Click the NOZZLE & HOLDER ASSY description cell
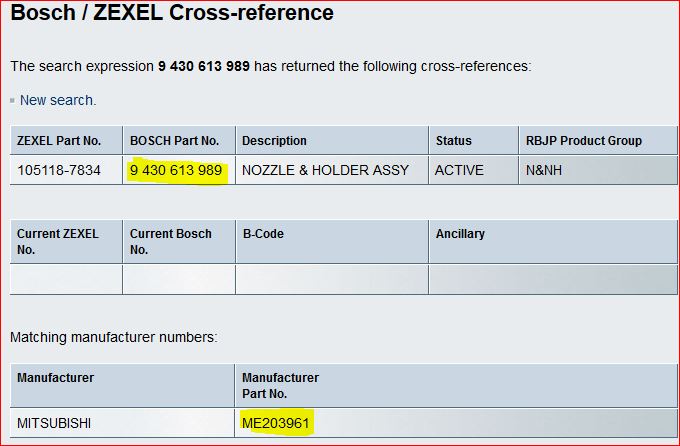680x446 pixels. [325, 170]
